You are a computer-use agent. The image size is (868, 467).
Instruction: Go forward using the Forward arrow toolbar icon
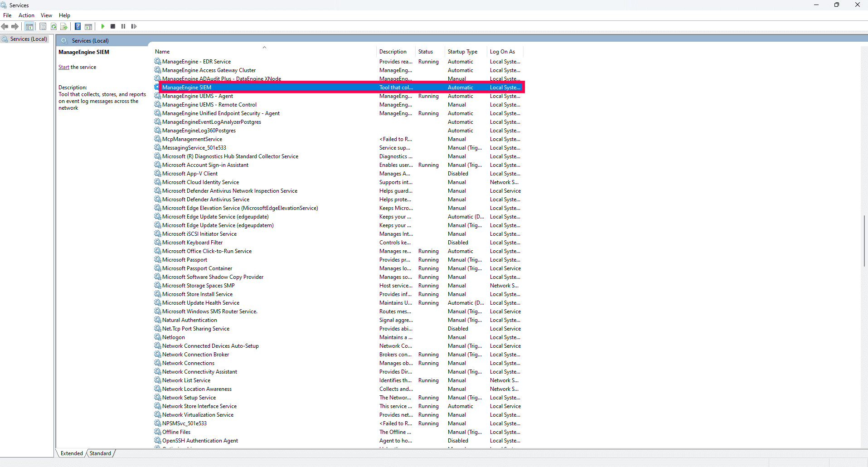[15, 26]
